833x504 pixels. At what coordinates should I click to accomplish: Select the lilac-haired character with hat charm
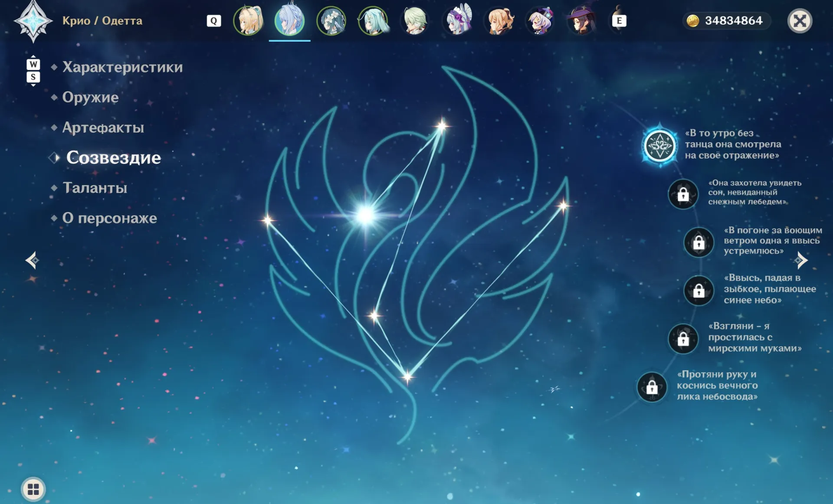click(x=541, y=20)
